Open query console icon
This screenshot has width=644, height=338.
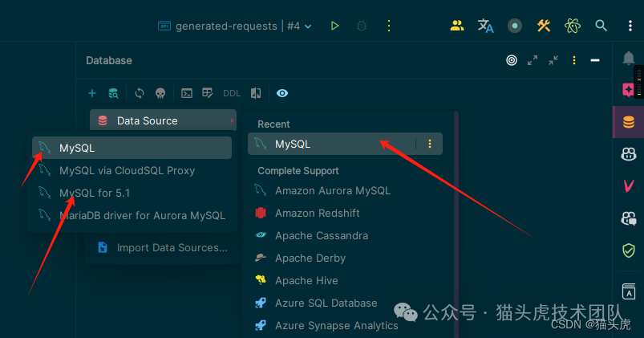[x=187, y=93]
